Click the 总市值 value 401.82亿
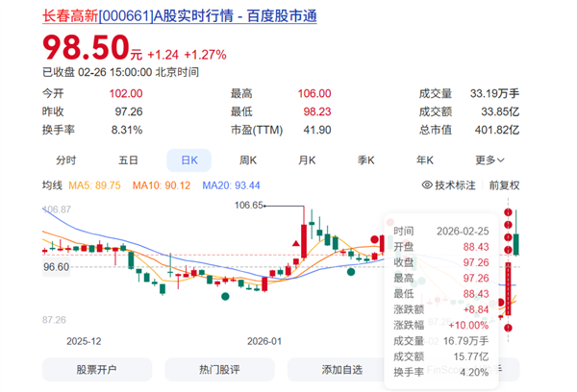Screen dimensions: 577x392 pos(497,130)
